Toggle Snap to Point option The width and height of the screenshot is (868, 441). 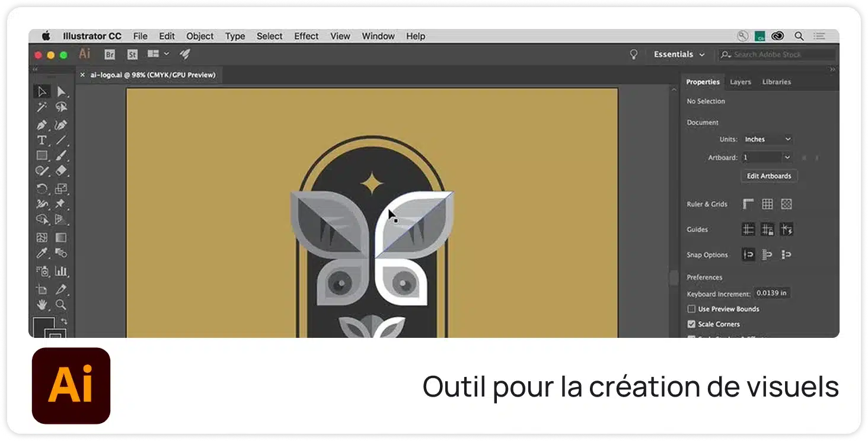[749, 255]
